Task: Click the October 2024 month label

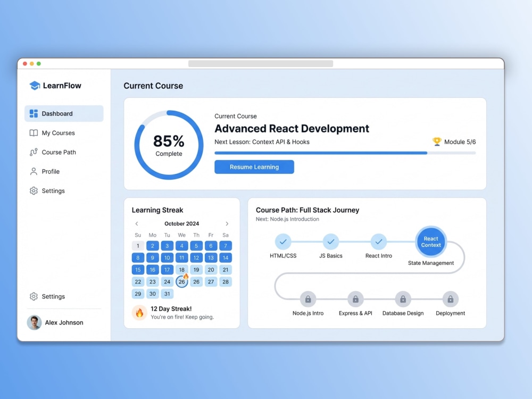Action: click(x=182, y=223)
